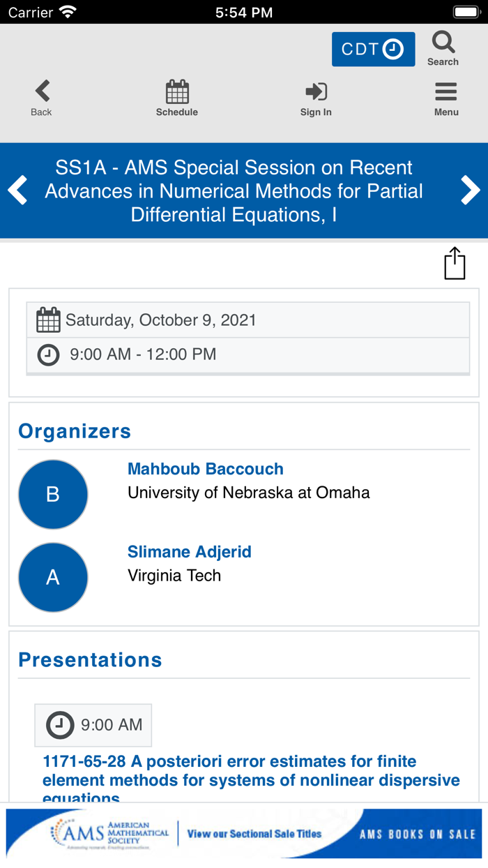
Task: Open Mahboub Baccouch organizer profile
Action: [205, 469]
